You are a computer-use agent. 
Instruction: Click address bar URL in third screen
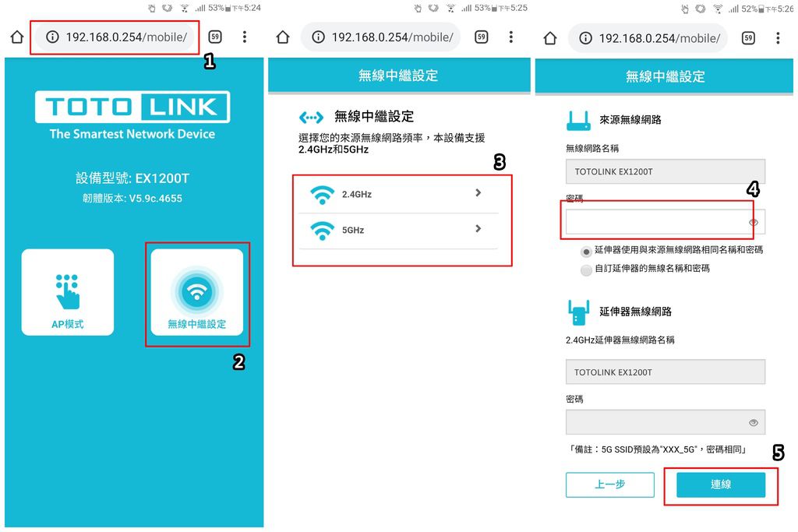[x=659, y=38]
